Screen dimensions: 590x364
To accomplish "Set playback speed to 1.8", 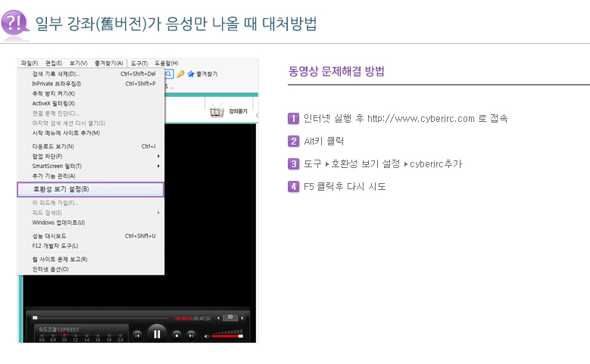I will (109, 335).
